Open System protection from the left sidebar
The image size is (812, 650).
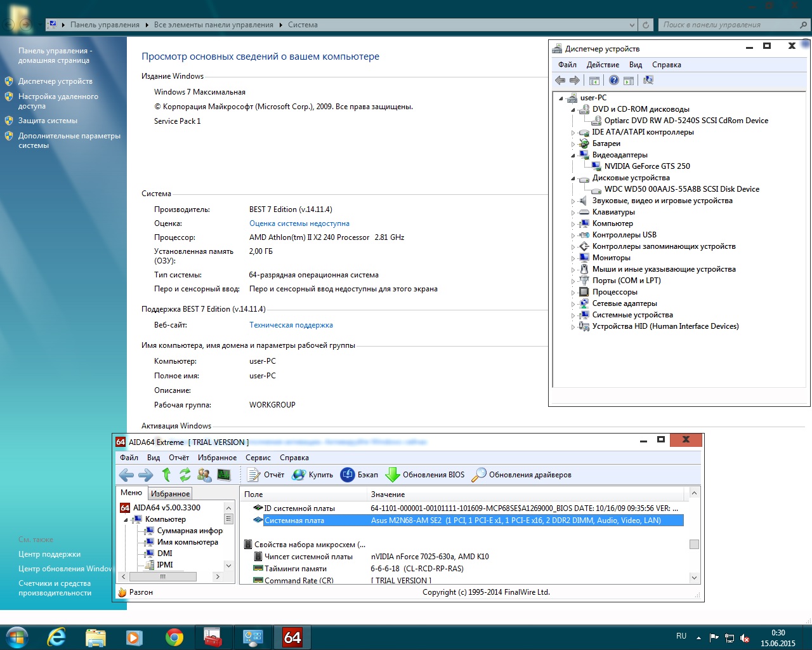(x=48, y=121)
